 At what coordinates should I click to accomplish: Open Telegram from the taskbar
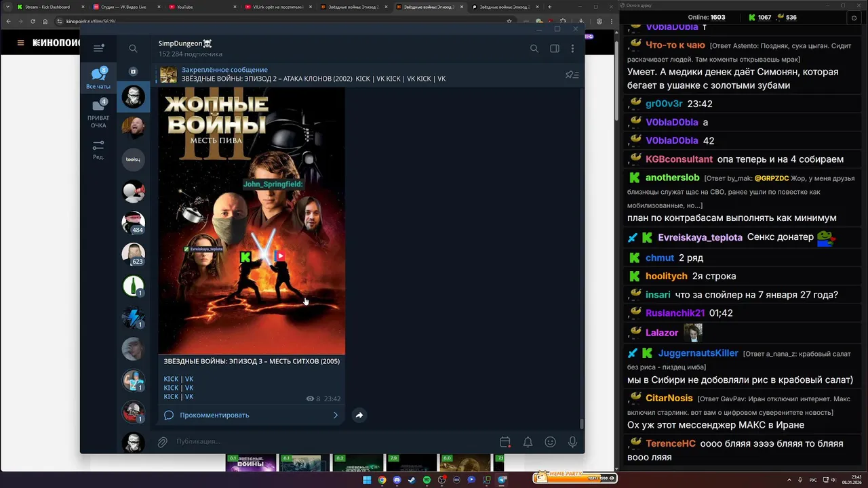click(x=502, y=480)
